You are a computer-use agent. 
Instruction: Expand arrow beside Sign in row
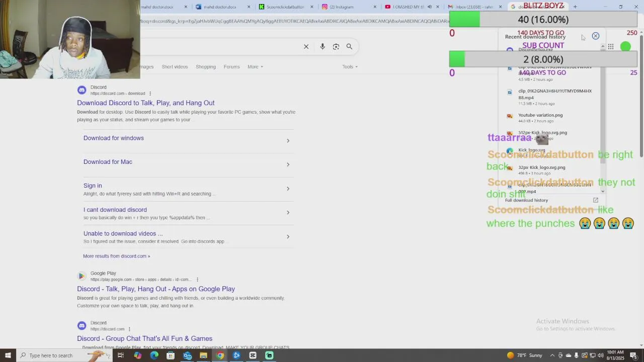point(288,189)
